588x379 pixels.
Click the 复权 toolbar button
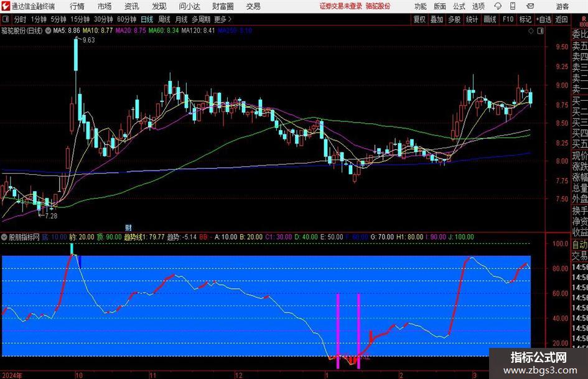[x=419, y=19]
